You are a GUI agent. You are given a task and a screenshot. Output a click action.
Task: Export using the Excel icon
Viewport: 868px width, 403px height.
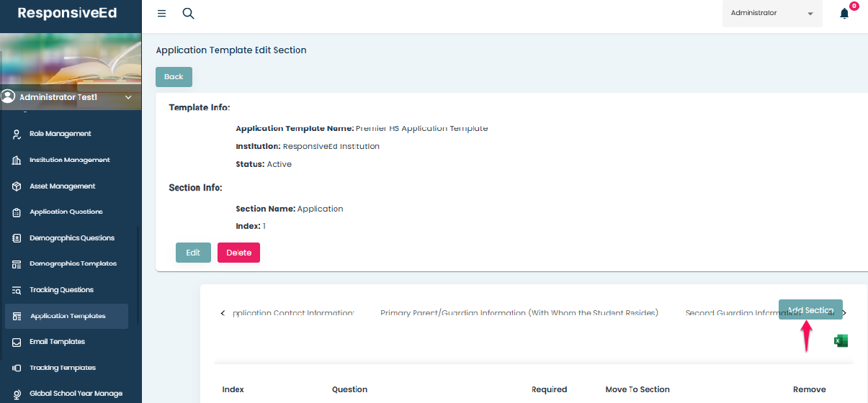[841, 341]
